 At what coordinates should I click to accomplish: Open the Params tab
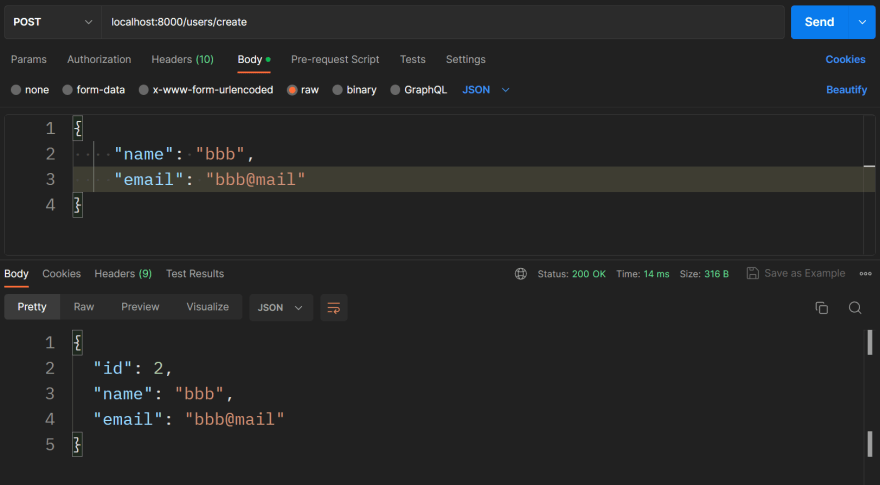pyautogui.click(x=29, y=60)
